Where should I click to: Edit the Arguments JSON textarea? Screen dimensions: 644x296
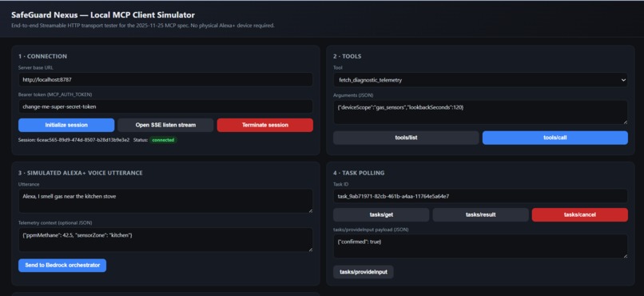pos(480,112)
